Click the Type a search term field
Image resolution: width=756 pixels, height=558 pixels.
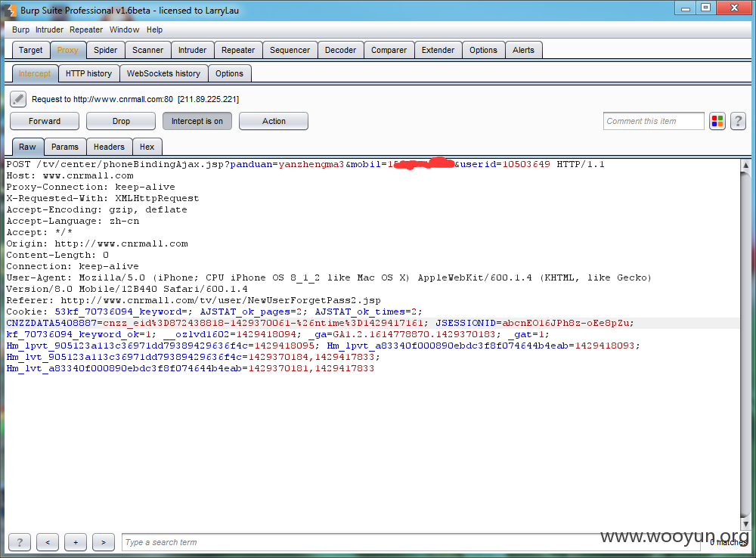coord(411,542)
